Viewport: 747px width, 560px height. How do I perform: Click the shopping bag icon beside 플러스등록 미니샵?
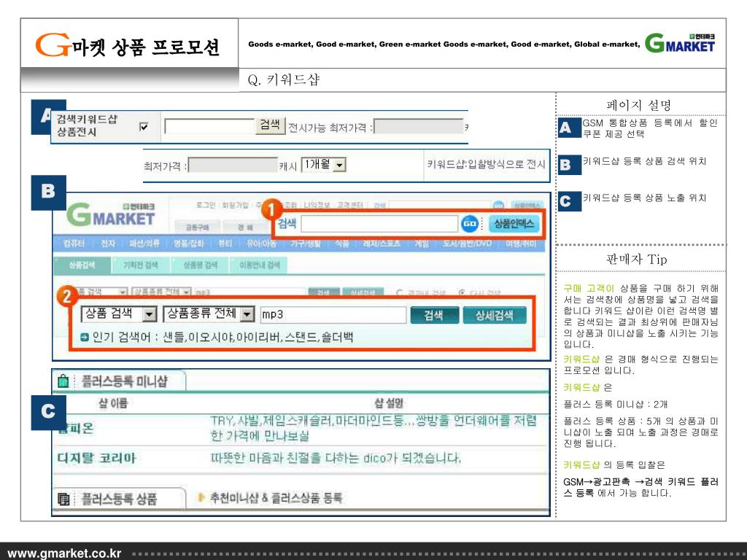pos(63,381)
